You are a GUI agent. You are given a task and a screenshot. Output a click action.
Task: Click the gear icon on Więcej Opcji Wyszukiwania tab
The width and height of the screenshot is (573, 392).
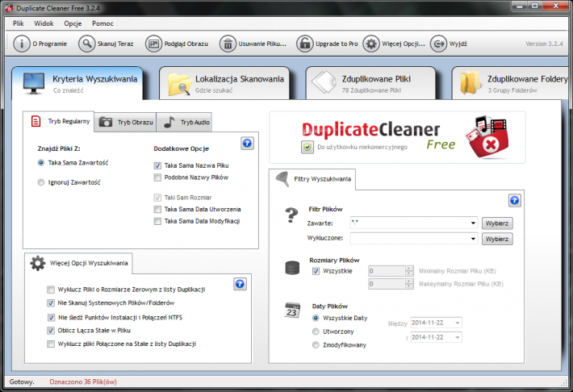(x=38, y=263)
